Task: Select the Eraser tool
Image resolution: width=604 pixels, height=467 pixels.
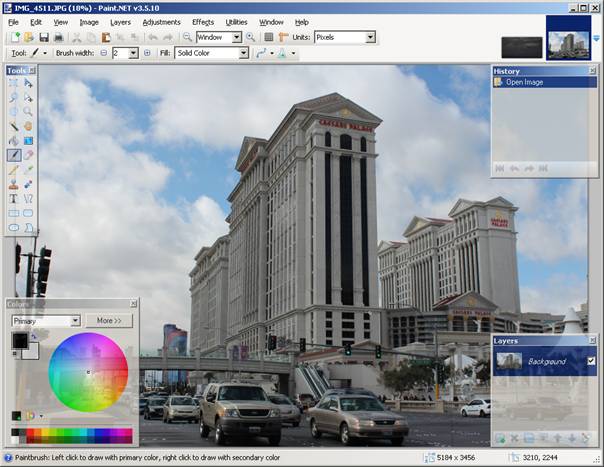Action: point(28,155)
